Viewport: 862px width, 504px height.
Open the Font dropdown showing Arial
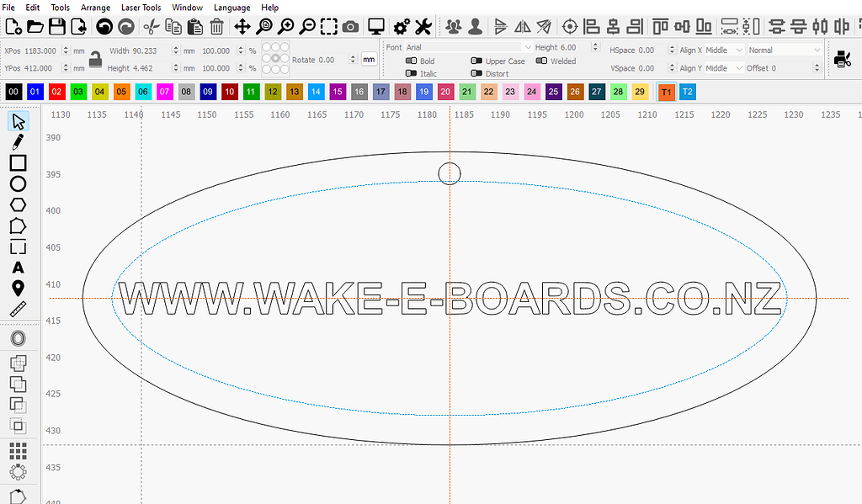[468, 48]
